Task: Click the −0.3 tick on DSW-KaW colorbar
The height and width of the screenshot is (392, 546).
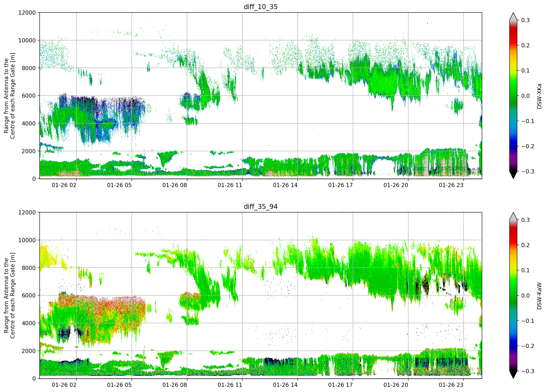Action: click(528, 371)
